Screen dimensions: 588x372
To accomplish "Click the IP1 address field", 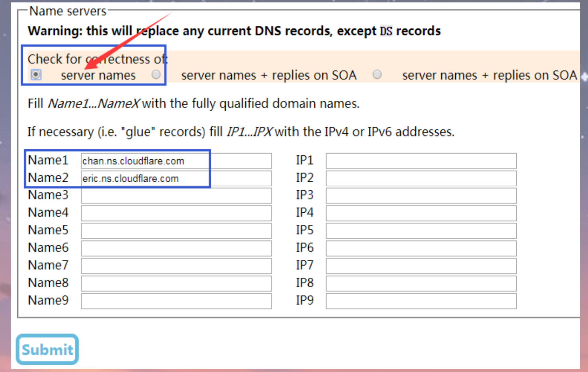I will 421,161.
